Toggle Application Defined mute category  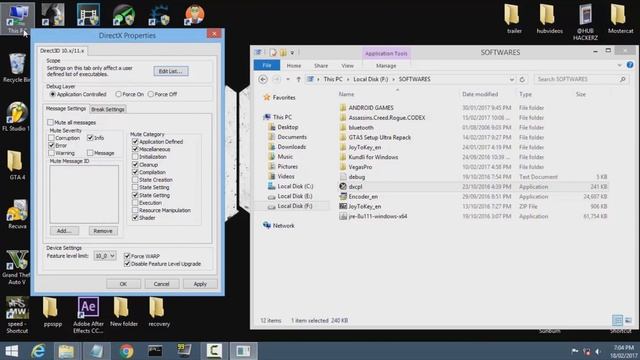[135, 142]
